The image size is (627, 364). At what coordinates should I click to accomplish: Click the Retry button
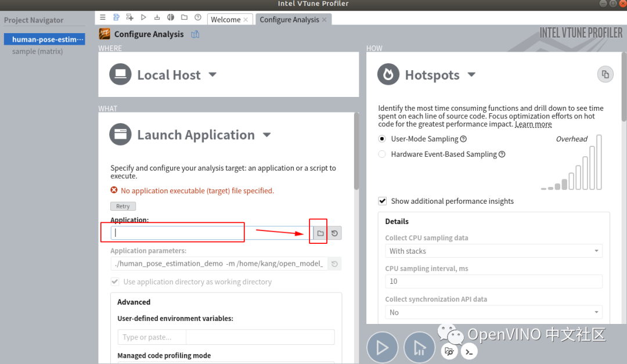pos(122,207)
